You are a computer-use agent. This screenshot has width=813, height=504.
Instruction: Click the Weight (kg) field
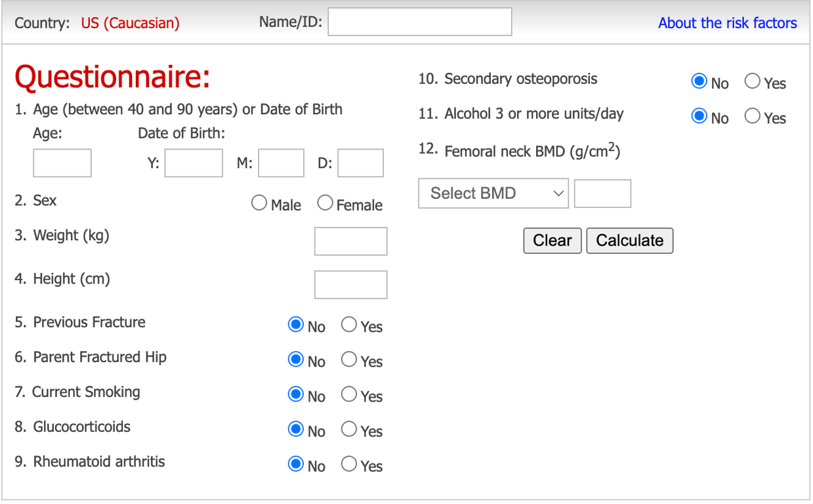350,241
